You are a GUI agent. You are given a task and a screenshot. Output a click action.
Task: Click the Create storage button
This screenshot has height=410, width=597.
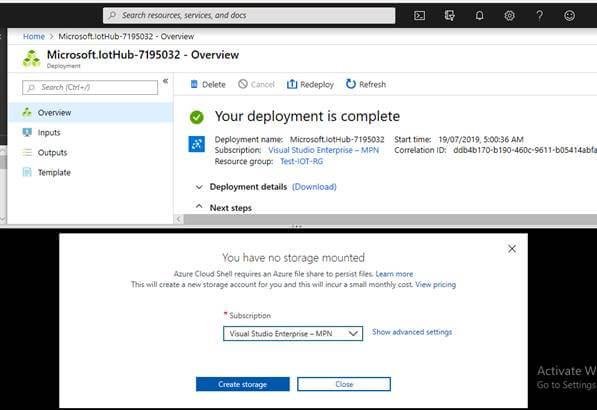tap(243, 384)
